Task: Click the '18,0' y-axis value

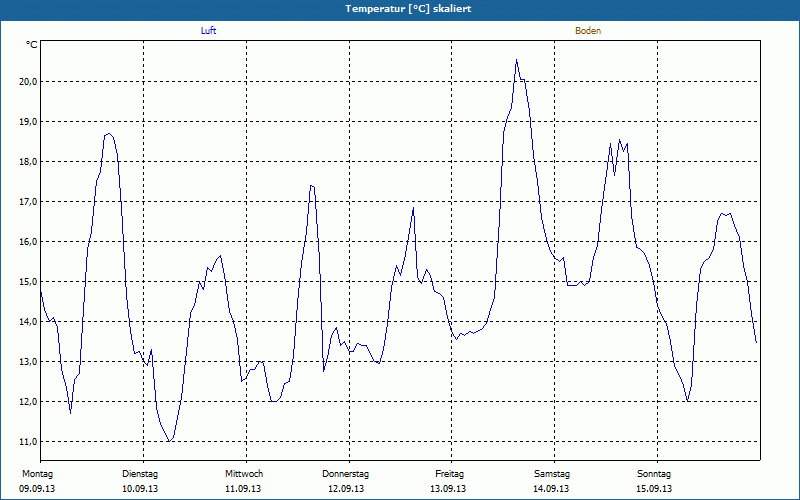Action: click(x=28, y=162)
